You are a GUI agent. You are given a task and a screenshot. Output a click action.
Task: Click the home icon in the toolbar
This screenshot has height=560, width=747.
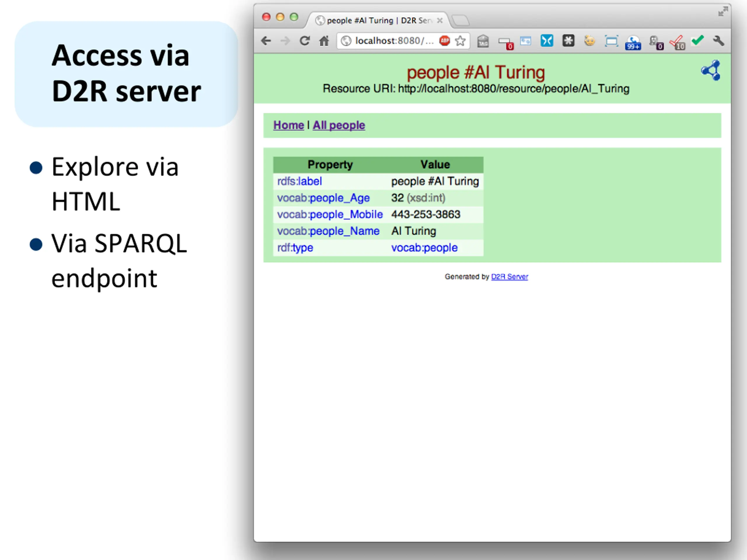tap(324, 41)
